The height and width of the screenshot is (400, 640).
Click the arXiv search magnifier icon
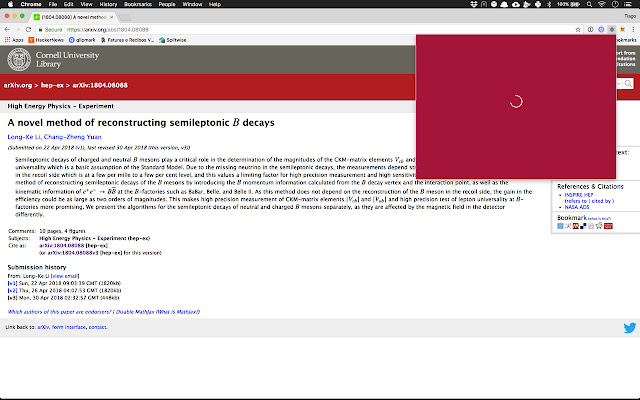(x=628, y=84)
